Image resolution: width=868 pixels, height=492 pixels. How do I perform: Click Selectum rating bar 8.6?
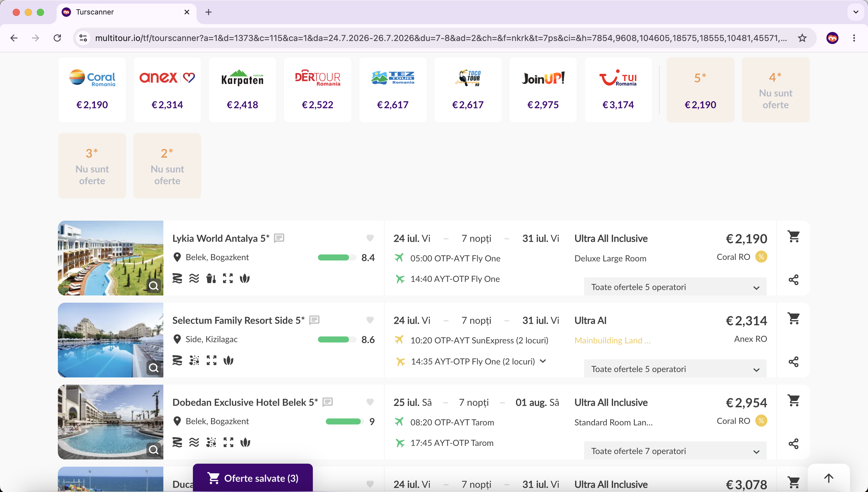point(337,339)
